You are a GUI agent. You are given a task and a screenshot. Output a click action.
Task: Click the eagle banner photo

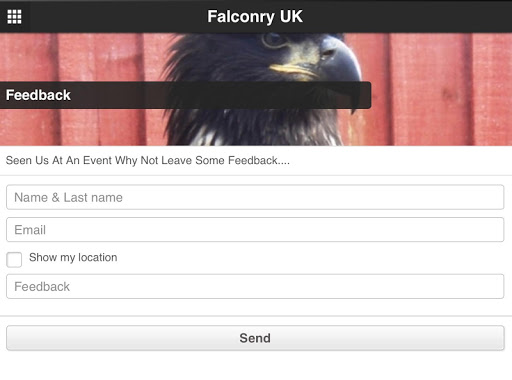tap(256, 89)
